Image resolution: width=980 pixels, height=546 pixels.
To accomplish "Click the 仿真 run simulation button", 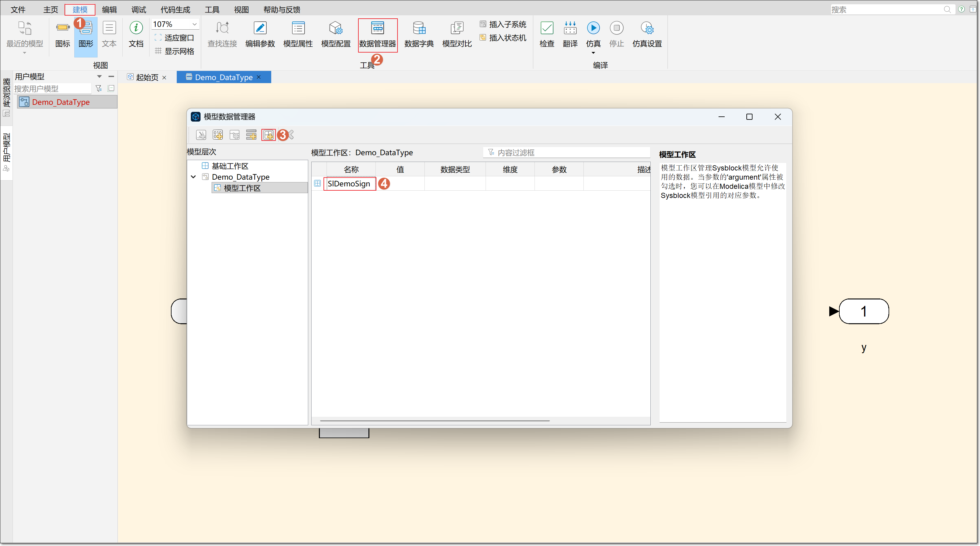I will (593, 34).
